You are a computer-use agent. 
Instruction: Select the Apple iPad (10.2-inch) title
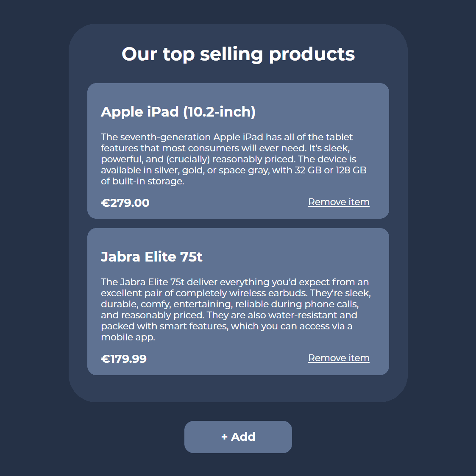coord(178,112)
